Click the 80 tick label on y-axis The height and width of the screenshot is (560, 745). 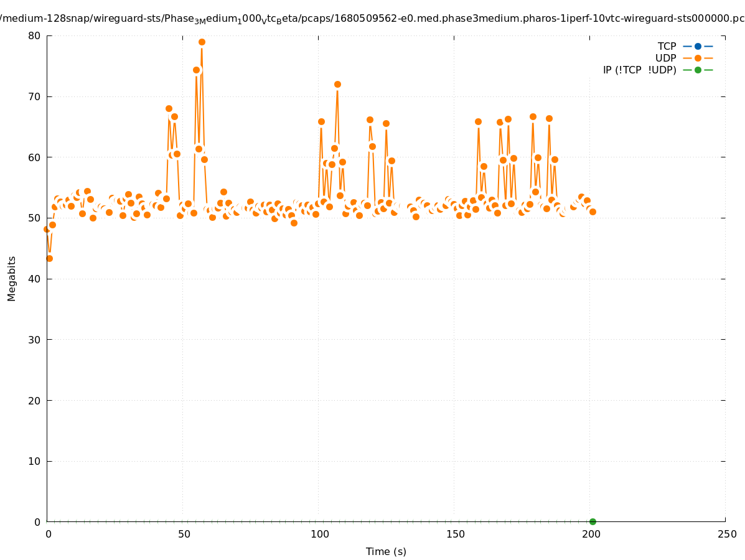pos(34,35)
